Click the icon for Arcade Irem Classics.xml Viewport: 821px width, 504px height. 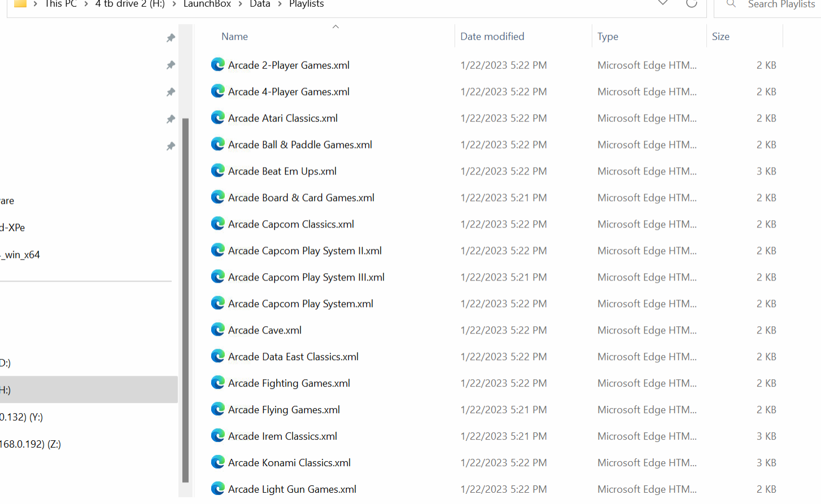coord(218,436)
